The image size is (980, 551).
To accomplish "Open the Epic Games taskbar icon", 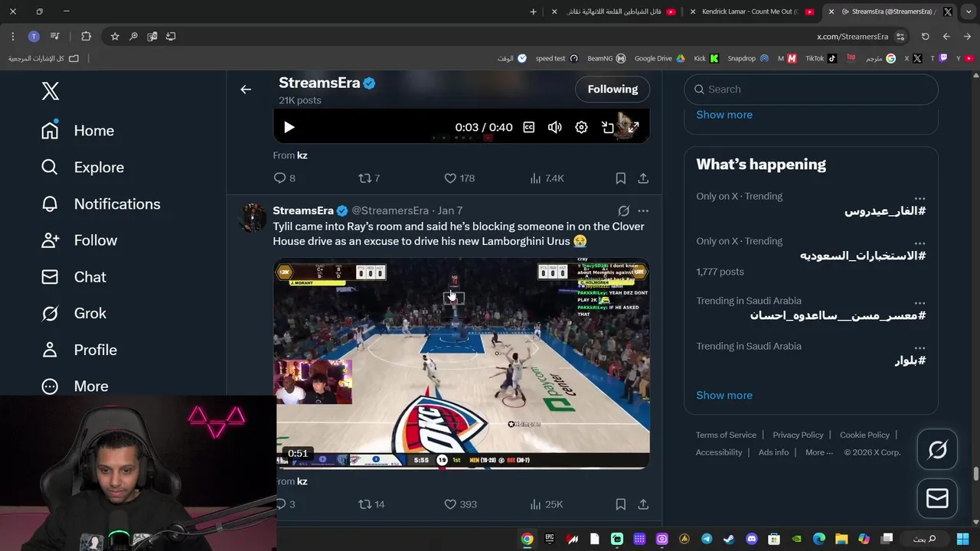I will [550, 540].
